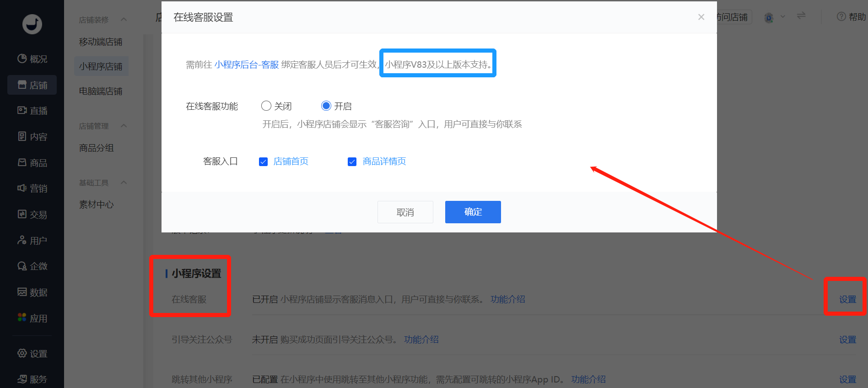Select the 开启 radio button
The width and height of the screenshot is (868, 388).
click(x=326, y=106)
